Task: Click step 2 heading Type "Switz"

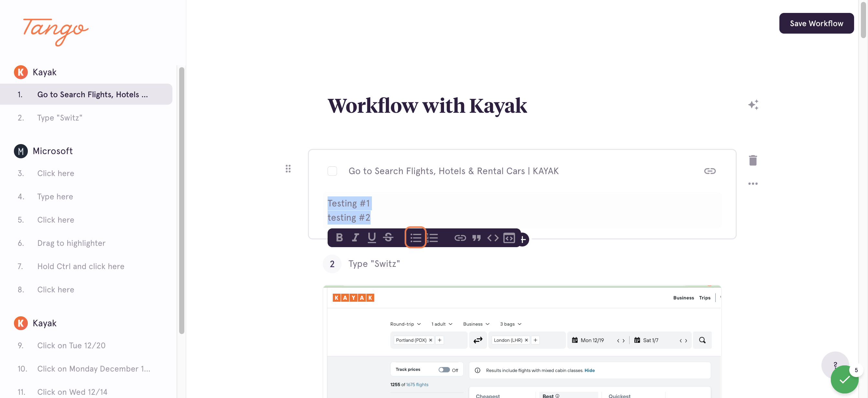Action: [374, 264]
